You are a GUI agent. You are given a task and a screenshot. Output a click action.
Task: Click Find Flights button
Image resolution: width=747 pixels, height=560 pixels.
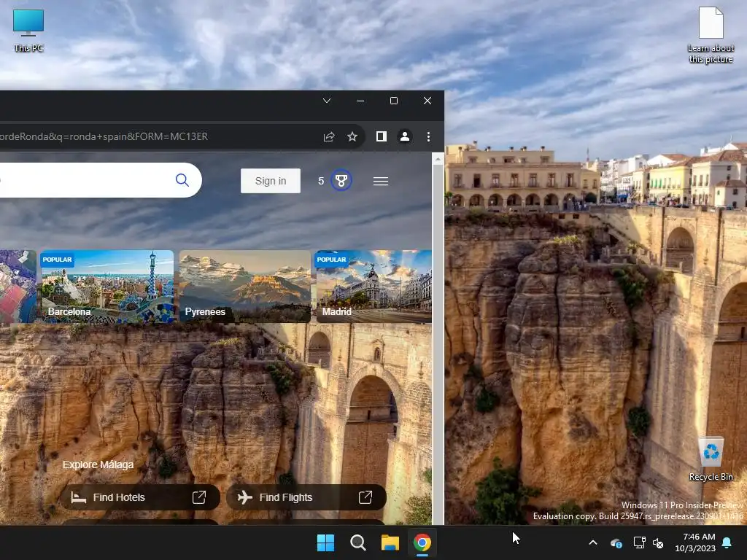(306, 497)
